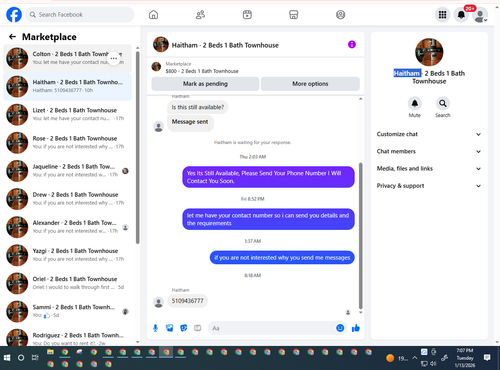The width and height of the screenshot is (500, 370).
Task: Open the Colton conversation
Action: point(67,58)
